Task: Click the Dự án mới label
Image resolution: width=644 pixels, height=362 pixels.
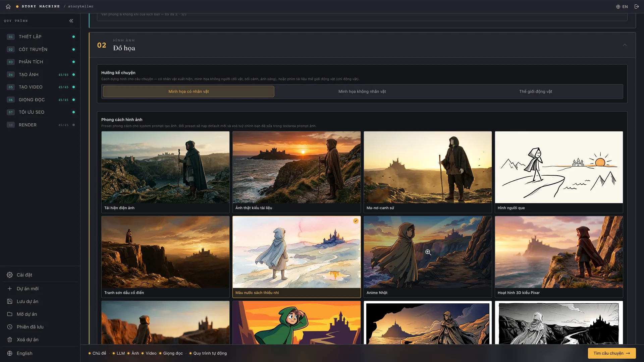Action: pyautogui.click(x=28, y=289)
